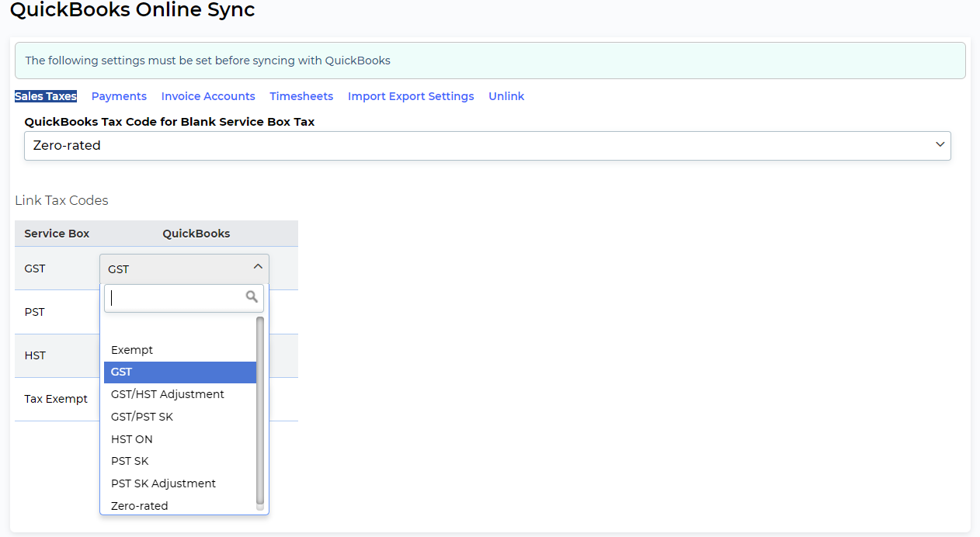
Task: Select the HST ON option
Action: click(x=180, y=439)
